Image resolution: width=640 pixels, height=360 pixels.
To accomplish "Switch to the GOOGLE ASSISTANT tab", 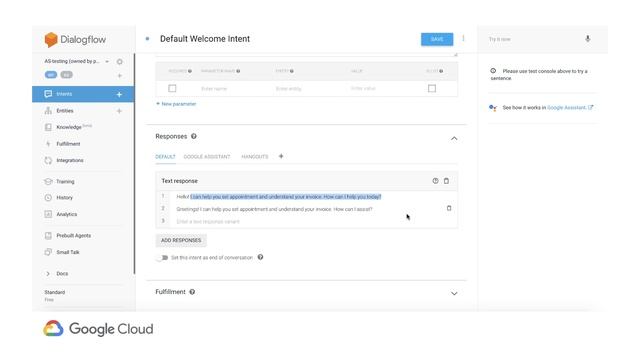I will tap(207, 157).
